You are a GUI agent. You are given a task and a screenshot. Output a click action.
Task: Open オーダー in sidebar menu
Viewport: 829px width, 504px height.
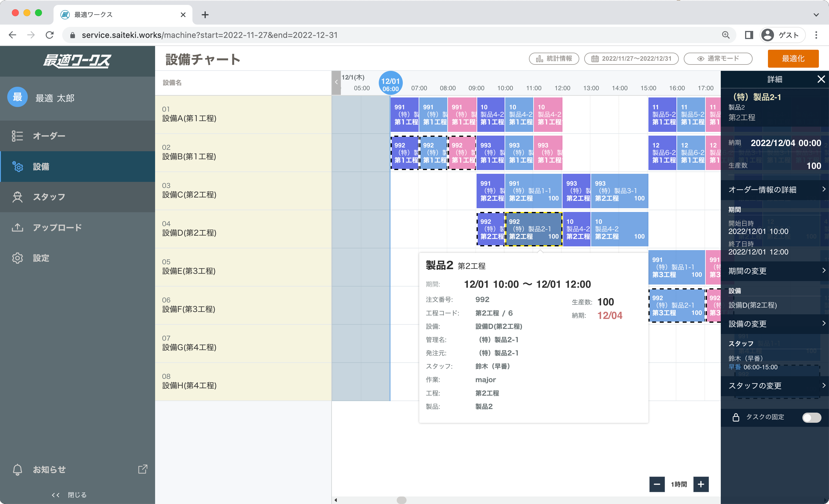49,136
